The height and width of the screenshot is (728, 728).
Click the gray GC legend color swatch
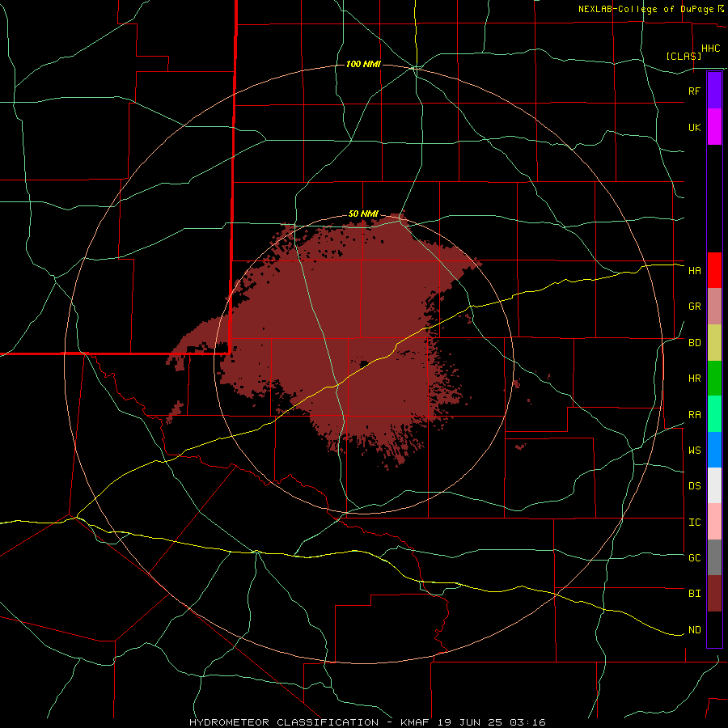[x=714, y=557]
